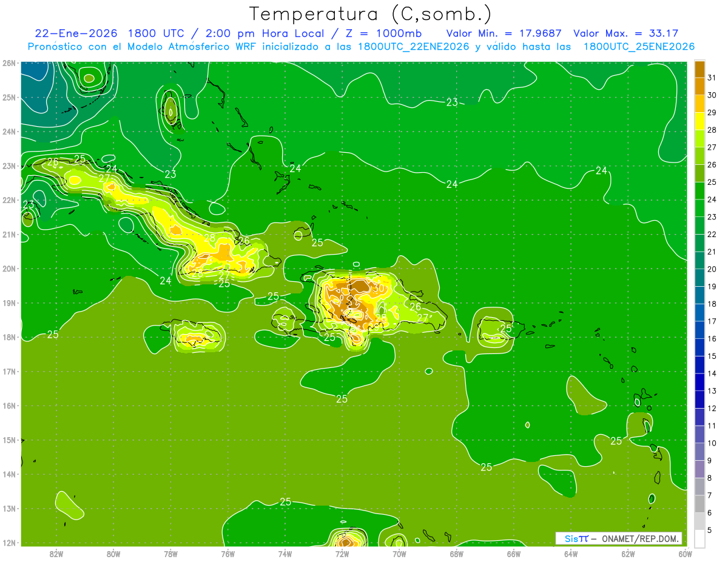Click legend value 22
Image resolution: width=728 pixels, height=562 pixels.
click(x=712, y=234)
